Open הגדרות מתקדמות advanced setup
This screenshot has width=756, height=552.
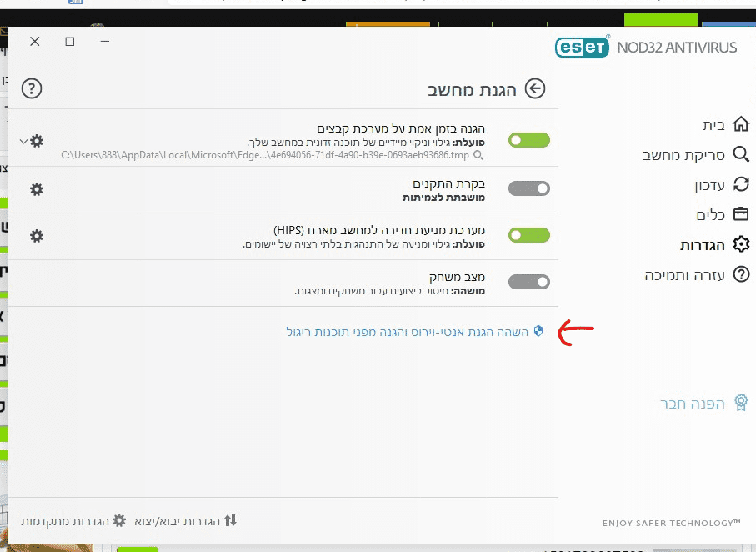(65, 522)
